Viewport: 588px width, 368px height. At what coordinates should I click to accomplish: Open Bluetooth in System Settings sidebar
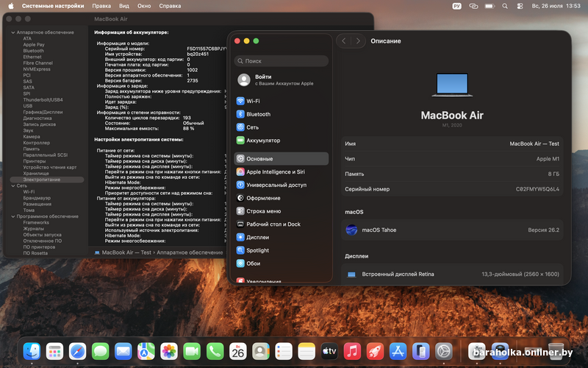coord(282,114)
